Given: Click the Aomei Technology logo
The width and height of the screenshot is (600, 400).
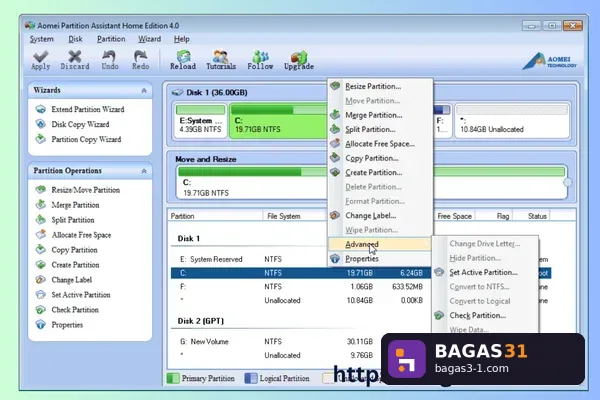Looking at the screenshot, I should tap(549, 61).
